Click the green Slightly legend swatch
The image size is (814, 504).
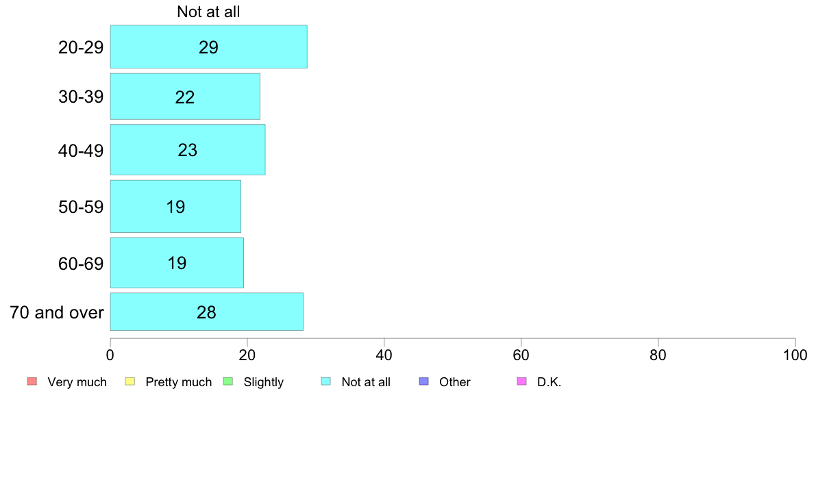[x=228, y=381]
